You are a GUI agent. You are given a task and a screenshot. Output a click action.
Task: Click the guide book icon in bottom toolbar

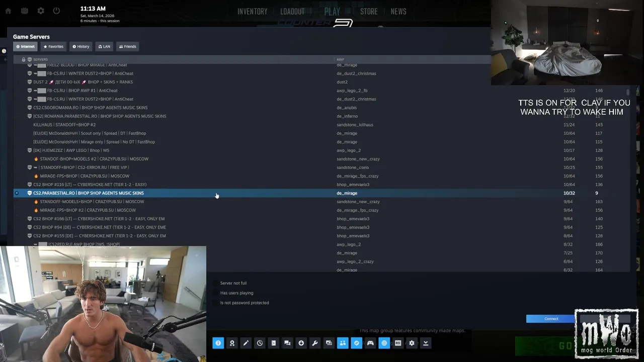(273, 343)
